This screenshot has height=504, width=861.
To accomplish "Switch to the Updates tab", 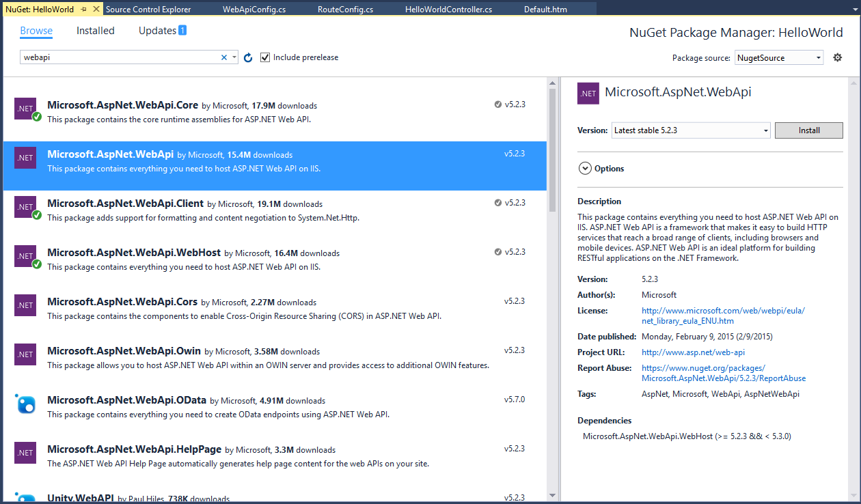I will tap(158, 31).
